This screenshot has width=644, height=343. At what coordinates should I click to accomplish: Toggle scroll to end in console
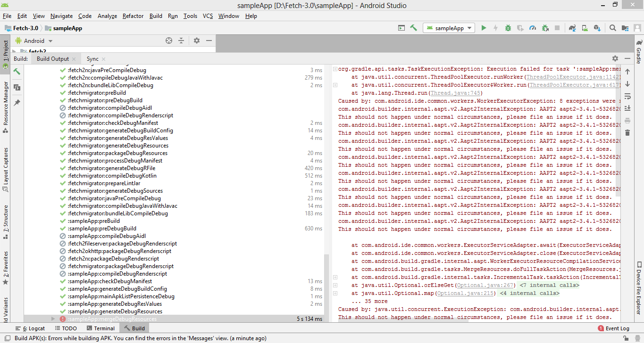627,107
